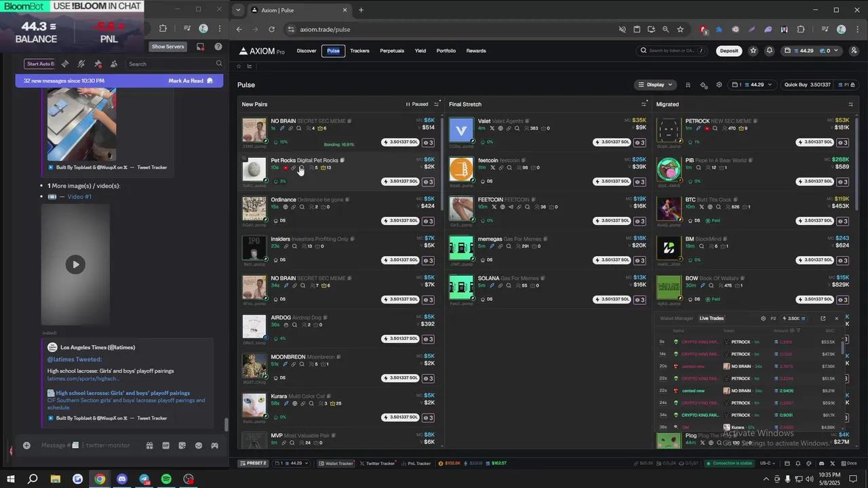Quick buy the Valet token
The image size is (868, 488).
[x=612, y=142]
